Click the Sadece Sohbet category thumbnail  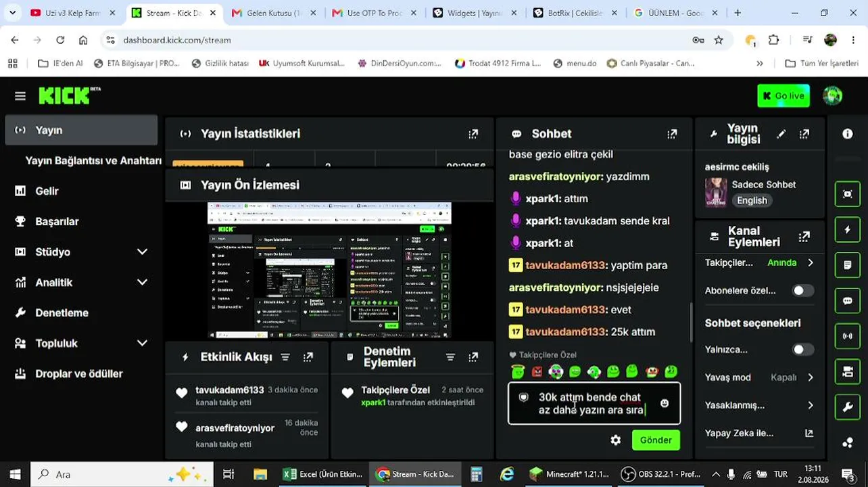point(716,192)
